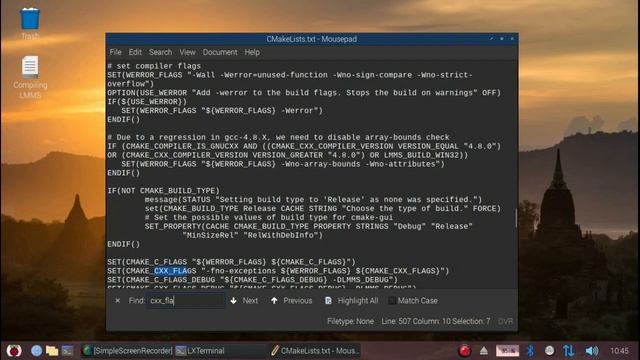Click the IF(${USE_WERROR}) line
Image resolution: width=640 pixels, height=360 pixels.
pyautogui.click(x=147, y=102)
